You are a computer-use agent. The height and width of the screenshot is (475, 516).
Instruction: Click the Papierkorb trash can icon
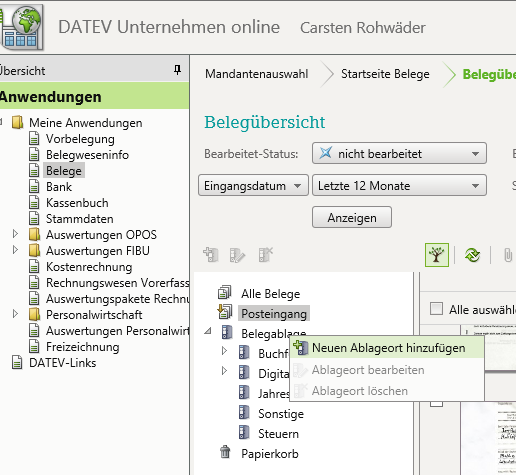(225, 452)
